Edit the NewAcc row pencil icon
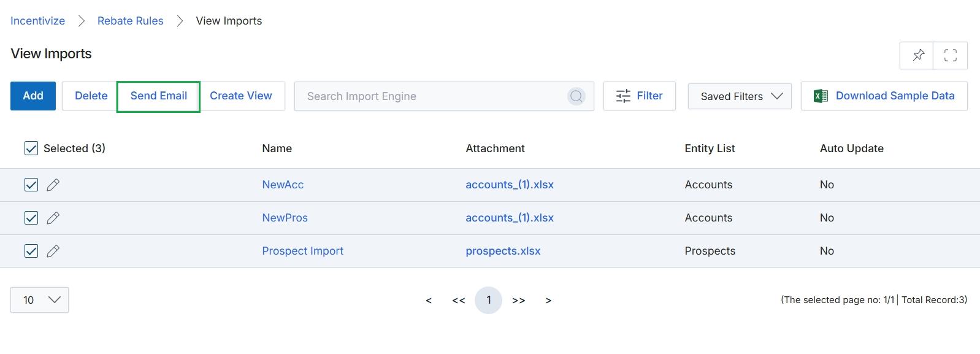The width and height of the screenshot is (980, 354). pyautogui.click(x=53, y=185)
